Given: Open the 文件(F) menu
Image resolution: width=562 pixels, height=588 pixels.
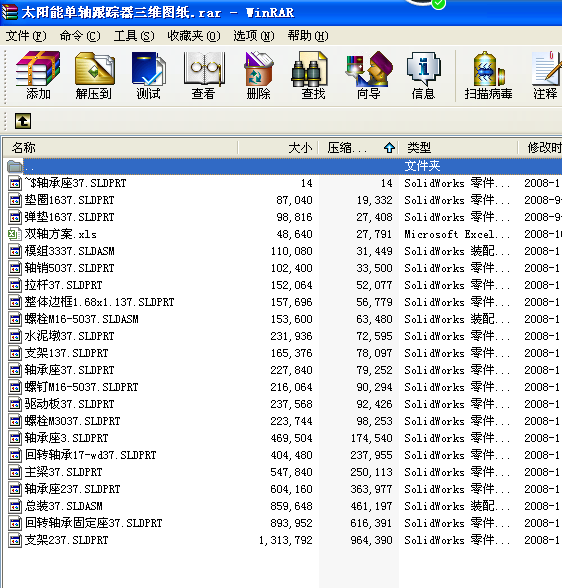Looking at the screenshot, I should coord(26,36).
